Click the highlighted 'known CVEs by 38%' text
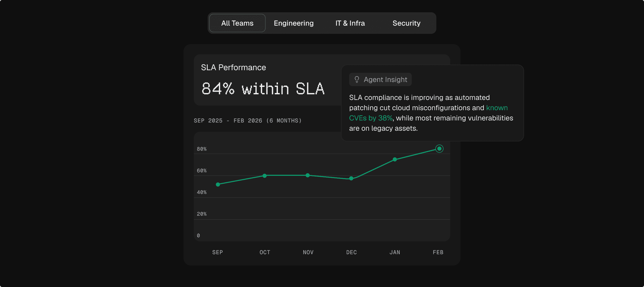The width and height of the screenshot is (644, 287). coord(371,118)
